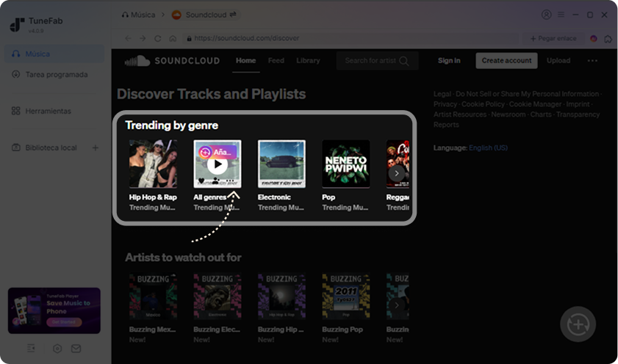This screenshot has width=618, height=364.
Task: Open user account profile icon
Action: pos(546,15)
